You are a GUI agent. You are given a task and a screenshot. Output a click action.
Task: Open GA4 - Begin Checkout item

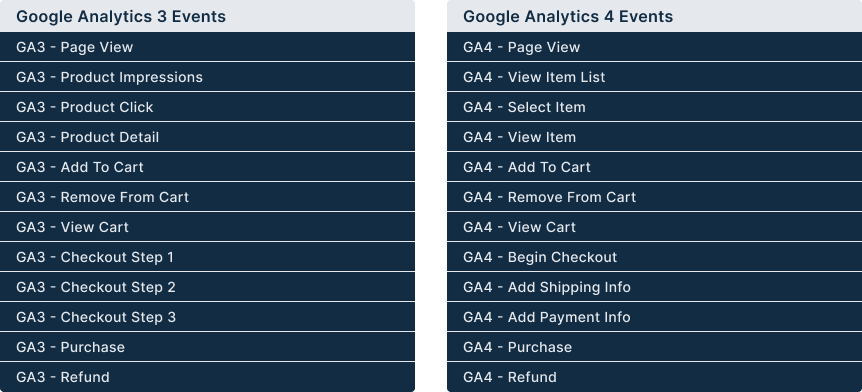[x=654, y=257]
